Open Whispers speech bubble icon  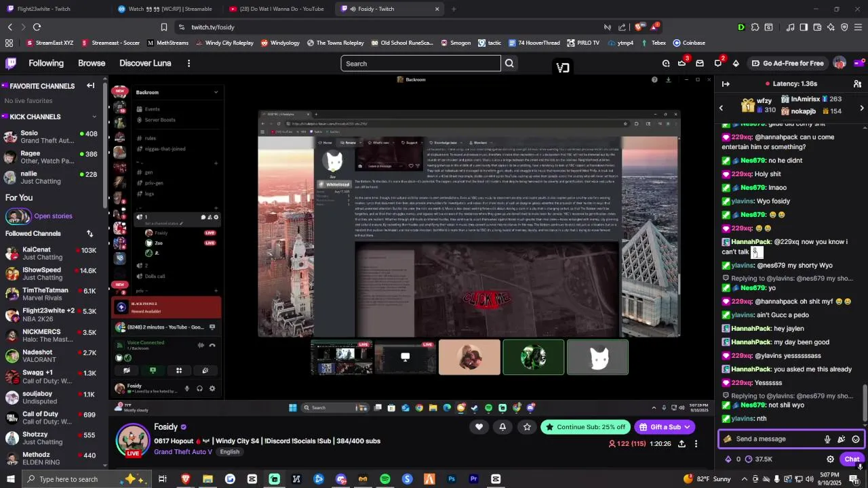click(718, 63)
